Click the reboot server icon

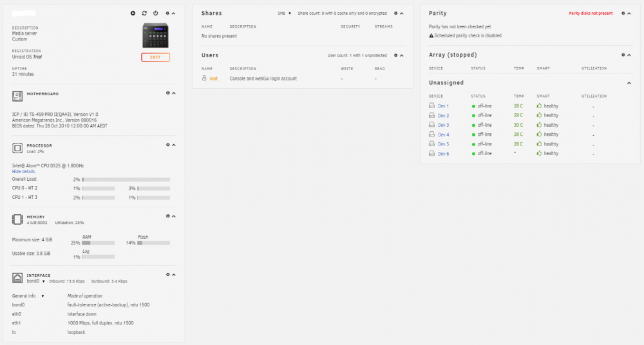(144, 13)
